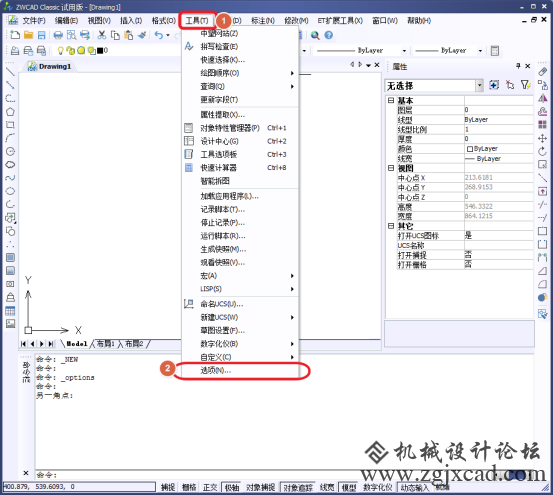Toggle 对象捕捉 object snap in status bar
553x495 pixels.
click(x=260, y=487)
